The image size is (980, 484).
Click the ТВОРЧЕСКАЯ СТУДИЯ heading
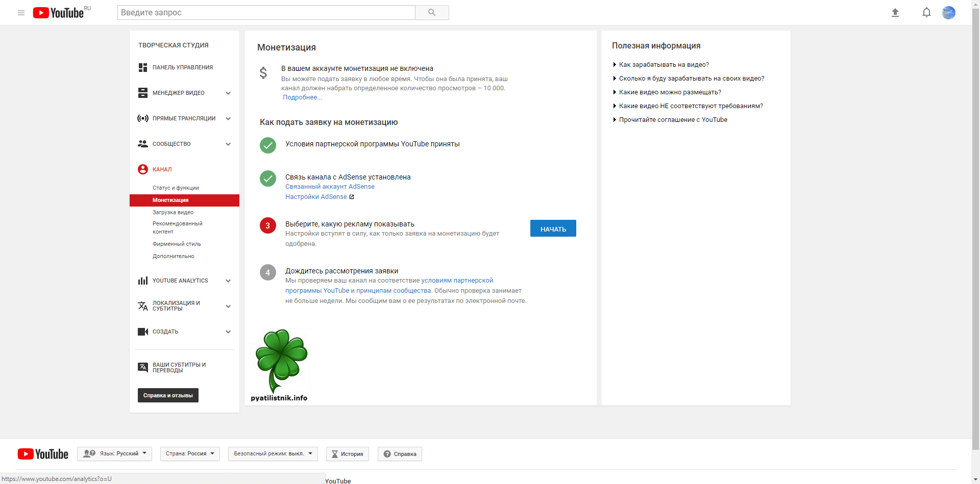pos(174,45)
